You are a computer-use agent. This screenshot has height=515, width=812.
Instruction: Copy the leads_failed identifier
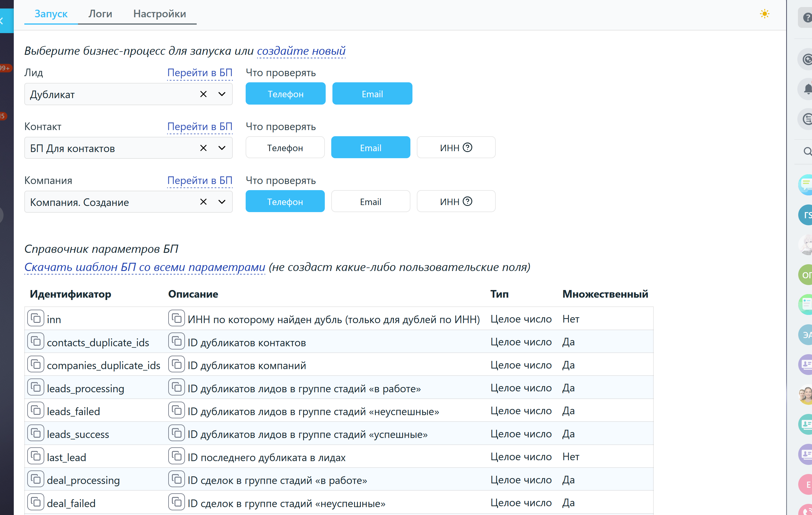[x=35, y=410]
